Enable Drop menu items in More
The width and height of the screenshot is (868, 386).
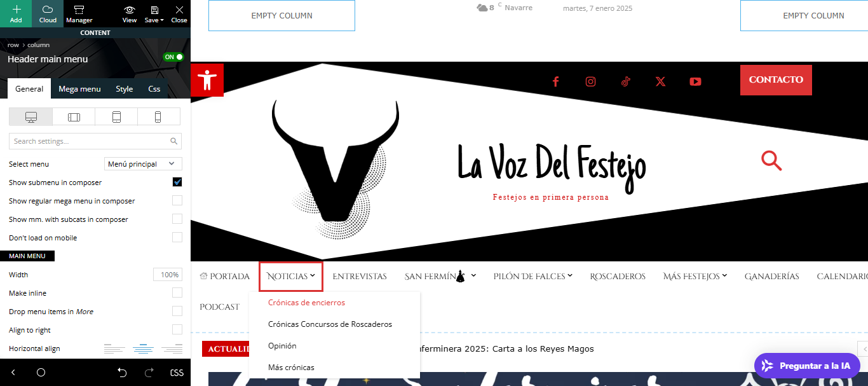(177, 312)
